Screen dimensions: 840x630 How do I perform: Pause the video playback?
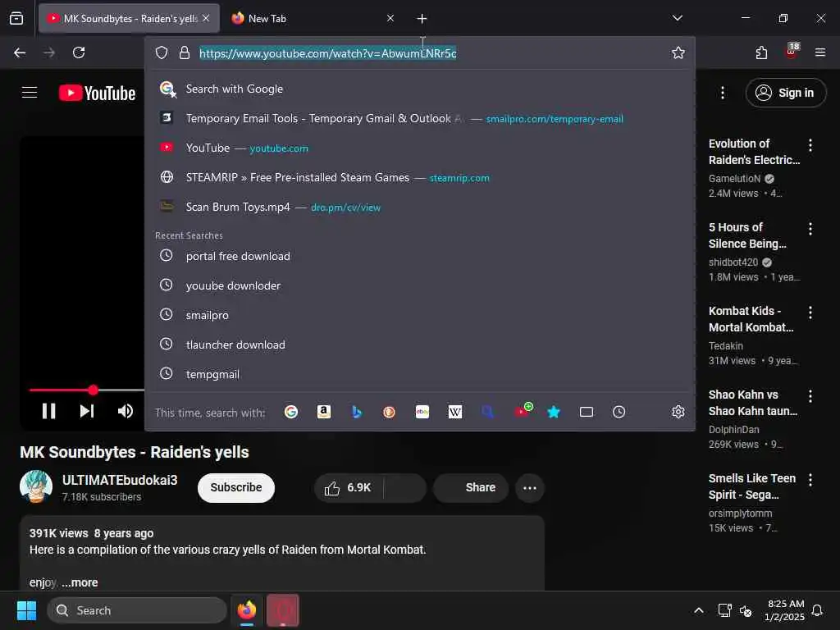pos(48,411)
